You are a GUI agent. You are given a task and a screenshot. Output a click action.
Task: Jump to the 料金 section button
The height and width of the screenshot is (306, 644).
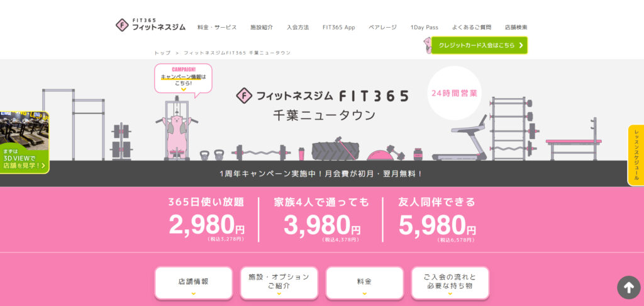pos(364,283)
